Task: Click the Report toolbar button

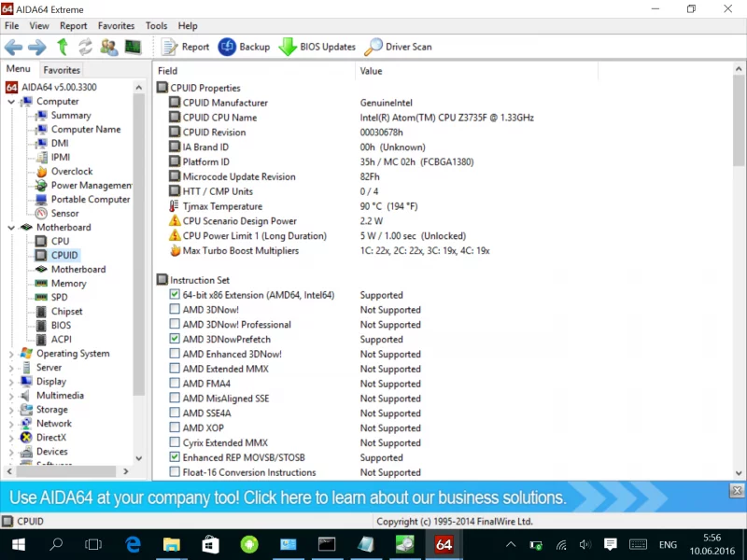Action: (185, 47)
